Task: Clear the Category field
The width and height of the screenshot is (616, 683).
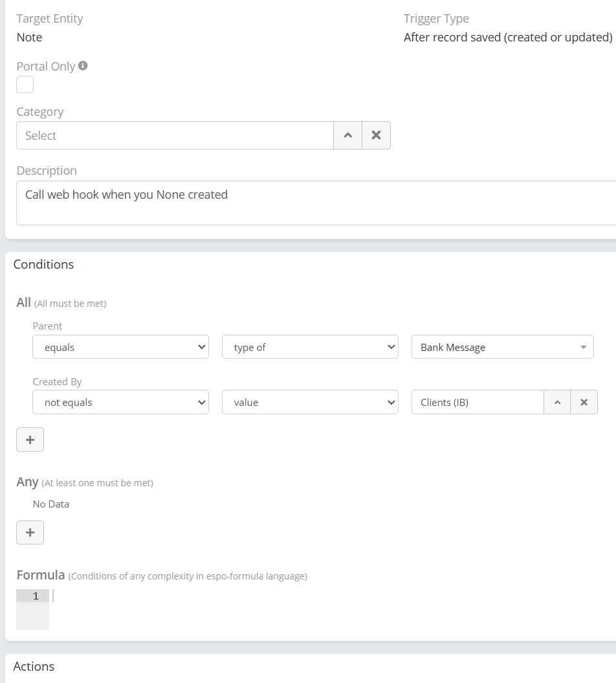Action: [376, 135]
